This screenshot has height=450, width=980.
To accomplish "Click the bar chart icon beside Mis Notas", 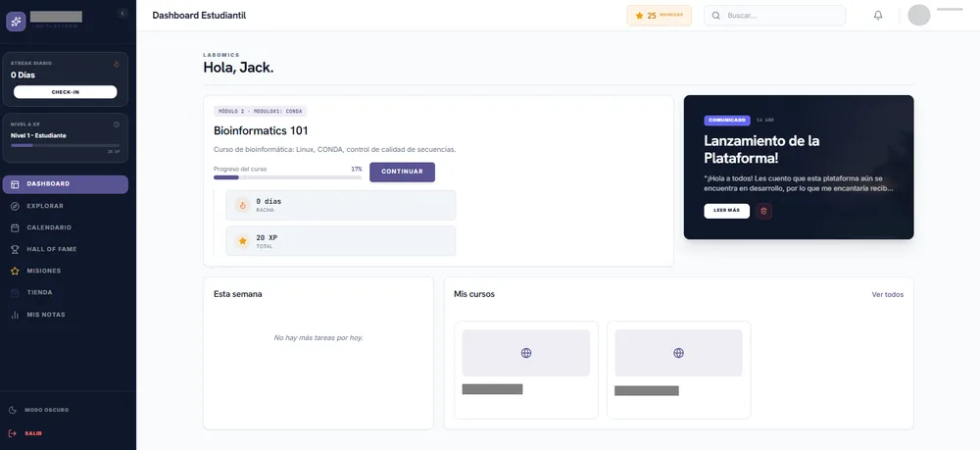I will 15,315.
